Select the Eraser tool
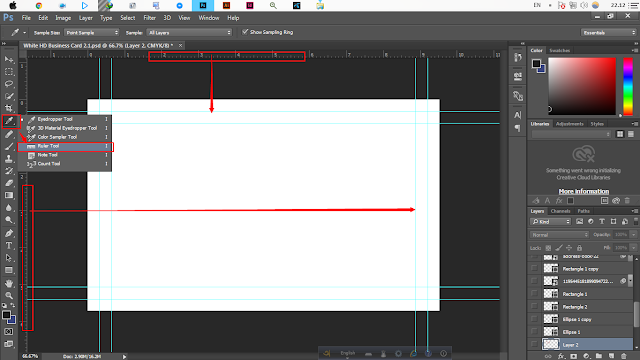 (x=9, y=183)
